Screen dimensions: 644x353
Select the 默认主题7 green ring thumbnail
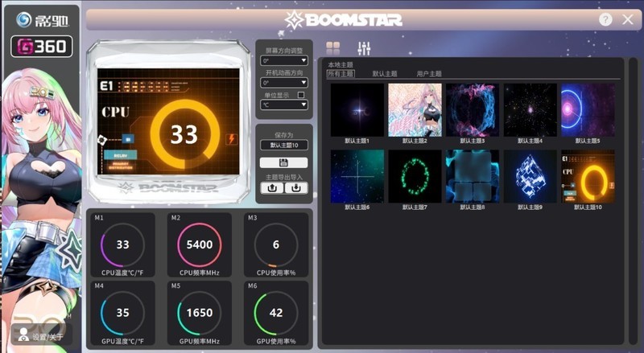tap(415, 176)
